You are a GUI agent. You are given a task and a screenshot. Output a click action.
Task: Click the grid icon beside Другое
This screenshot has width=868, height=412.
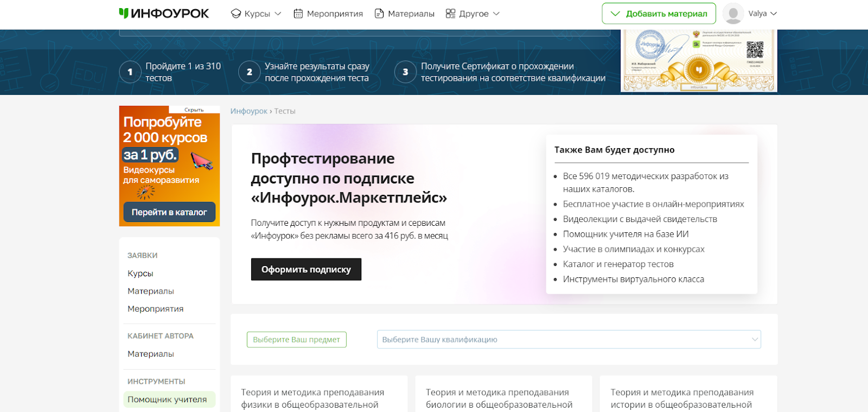point(450,14)
